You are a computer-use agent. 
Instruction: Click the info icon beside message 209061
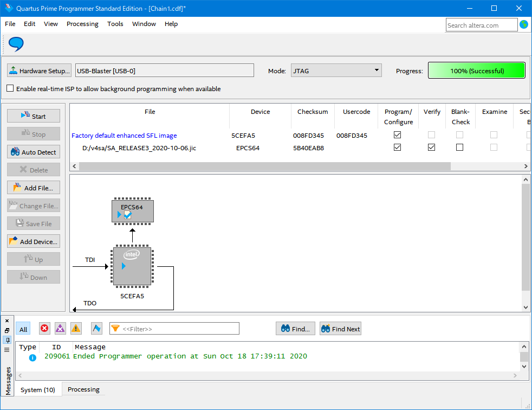(33, 357)
